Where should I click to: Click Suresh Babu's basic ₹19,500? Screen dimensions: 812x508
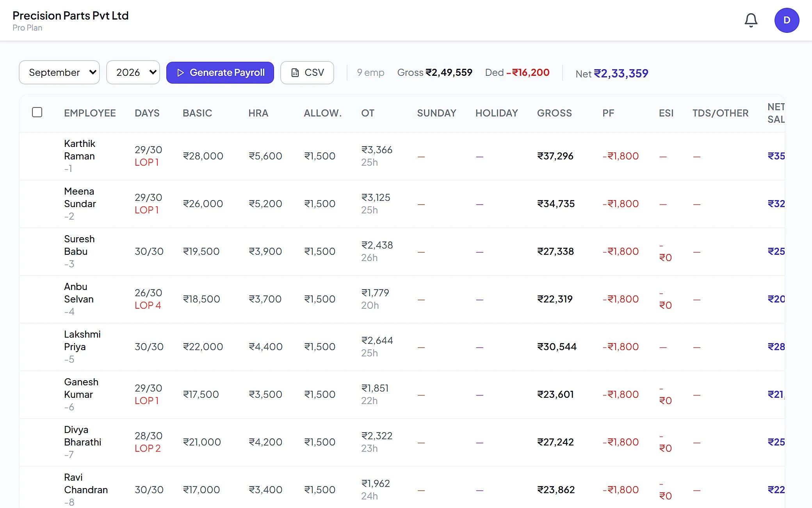click(x=201, y=252)
